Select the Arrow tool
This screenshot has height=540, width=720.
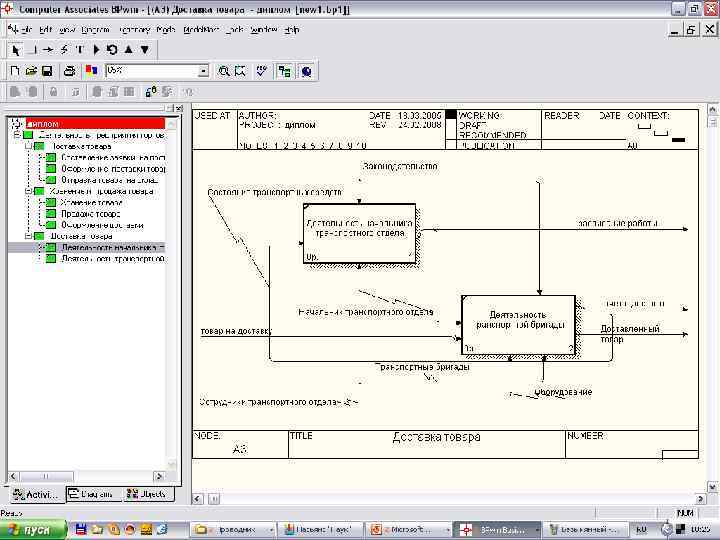tap(47, 49)
